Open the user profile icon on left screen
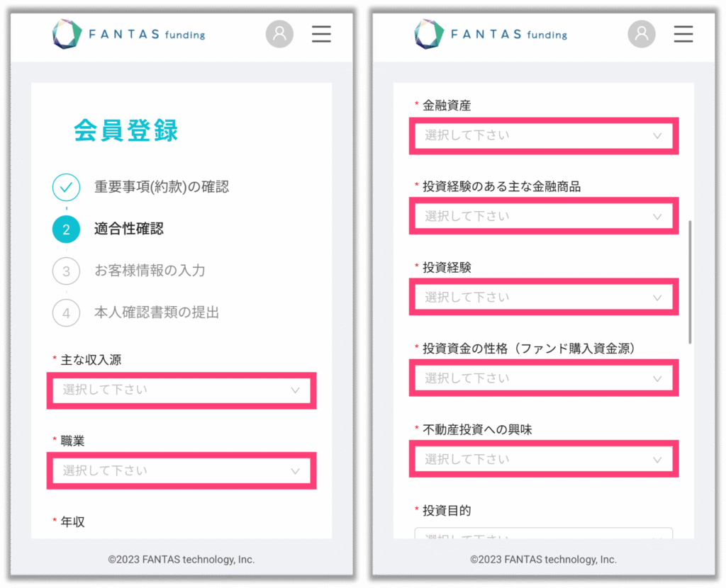This screenshot has height=588, width=726. pyautogui.click(x=279, y=34)
